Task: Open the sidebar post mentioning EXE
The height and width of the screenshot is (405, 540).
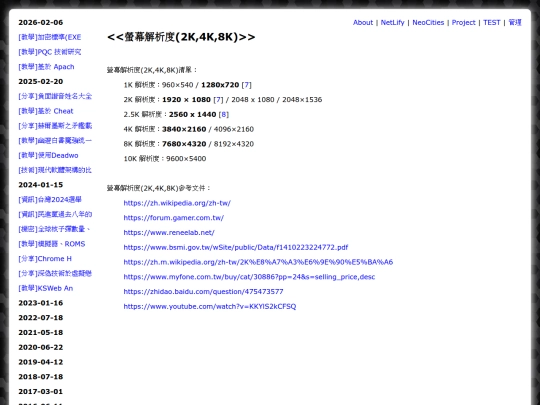Action: click(50, 37)
